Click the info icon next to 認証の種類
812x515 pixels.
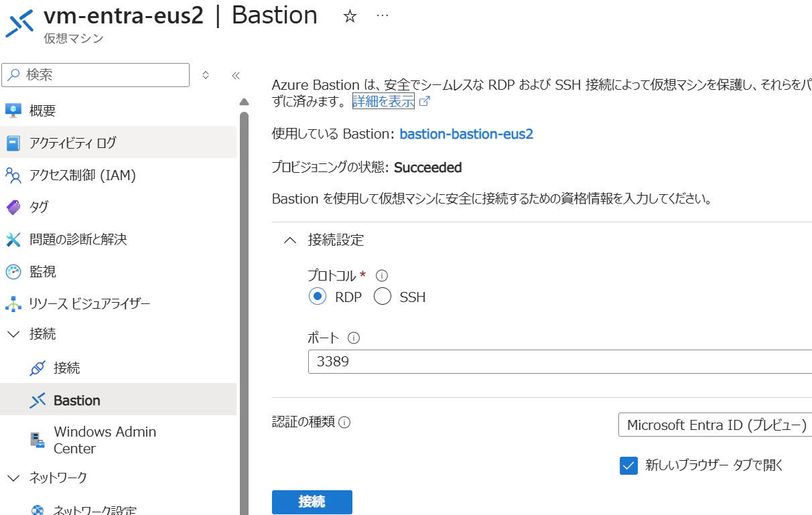344,423
